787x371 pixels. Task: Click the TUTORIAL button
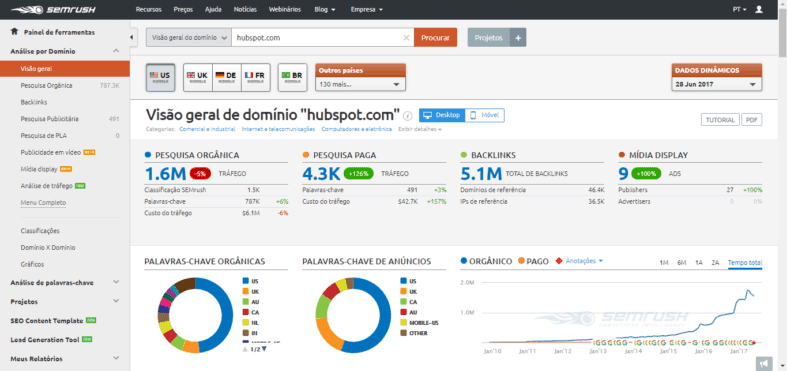click(x=720, y=120)
